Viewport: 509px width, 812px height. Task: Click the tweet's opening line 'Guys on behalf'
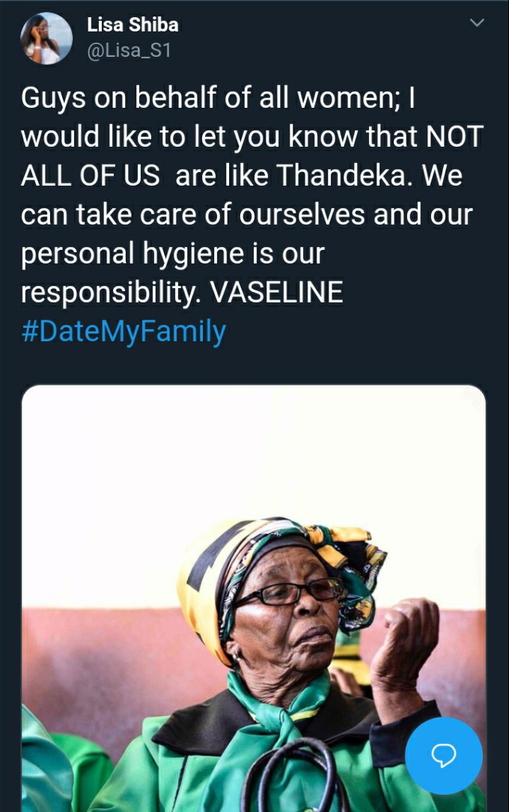[x=120, y=98]
